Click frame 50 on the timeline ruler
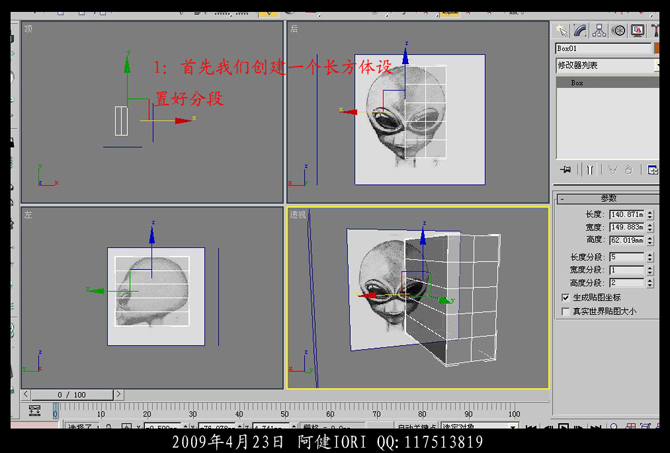The width and height of the screenshot is (670, 453). (285, 414)
